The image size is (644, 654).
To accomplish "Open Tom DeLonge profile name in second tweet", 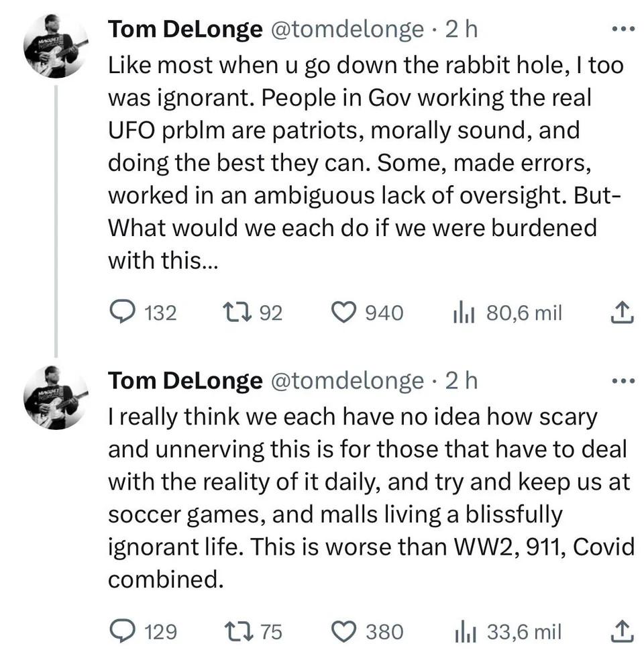I will (x=185, y=381).
